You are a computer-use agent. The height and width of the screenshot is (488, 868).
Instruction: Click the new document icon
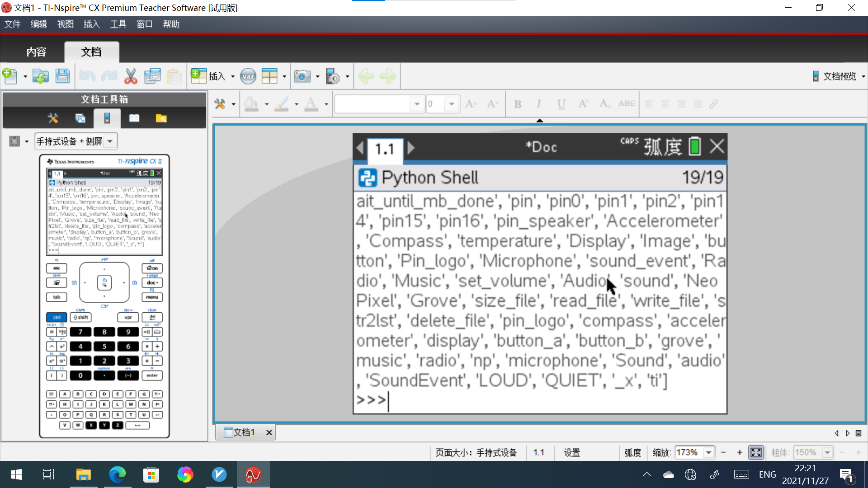coord(10,76)
